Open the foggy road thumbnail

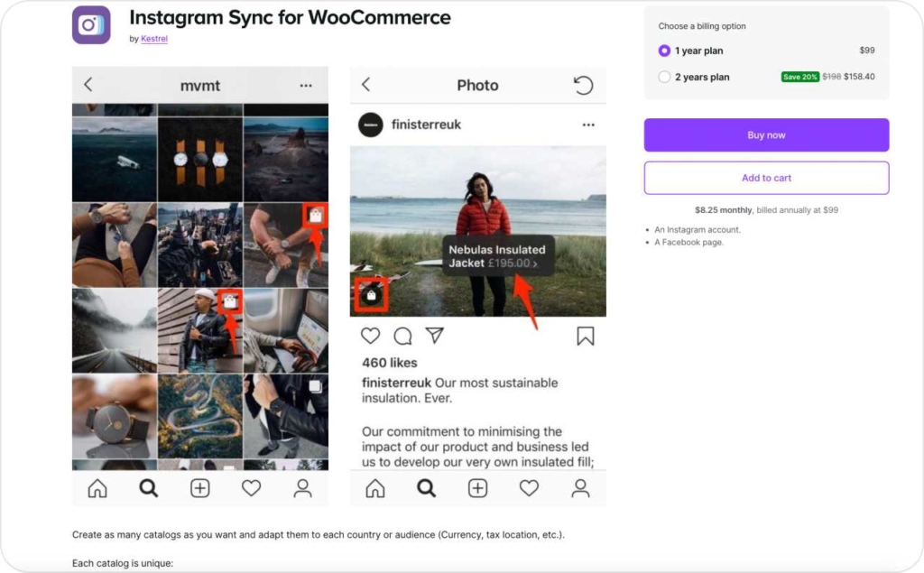click(115, 330)
